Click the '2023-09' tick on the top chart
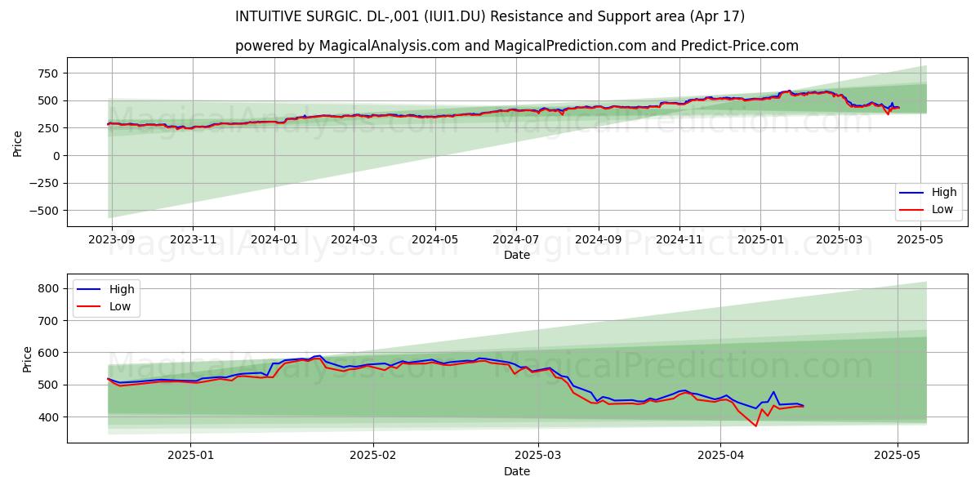This screenshot has height=490, width=980. (112, 238)
